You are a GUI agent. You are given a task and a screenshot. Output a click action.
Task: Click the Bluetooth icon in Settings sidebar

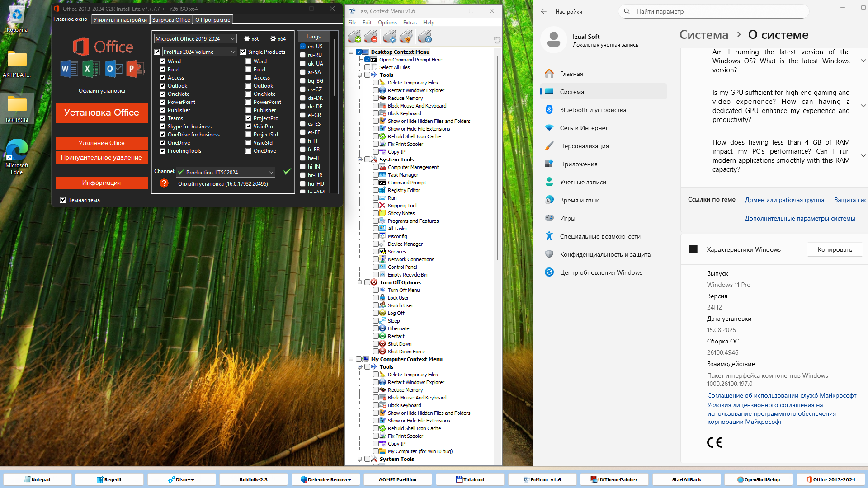coord(549,110)
